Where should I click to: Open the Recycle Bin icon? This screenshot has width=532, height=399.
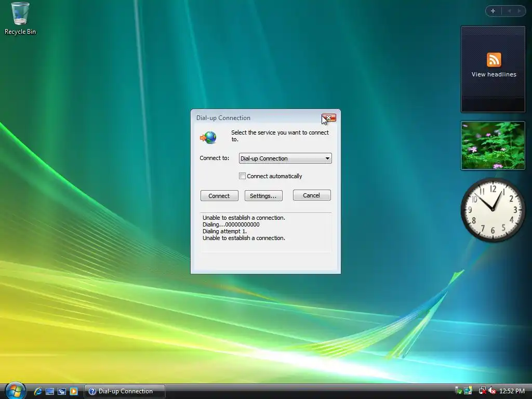(20, 18)
